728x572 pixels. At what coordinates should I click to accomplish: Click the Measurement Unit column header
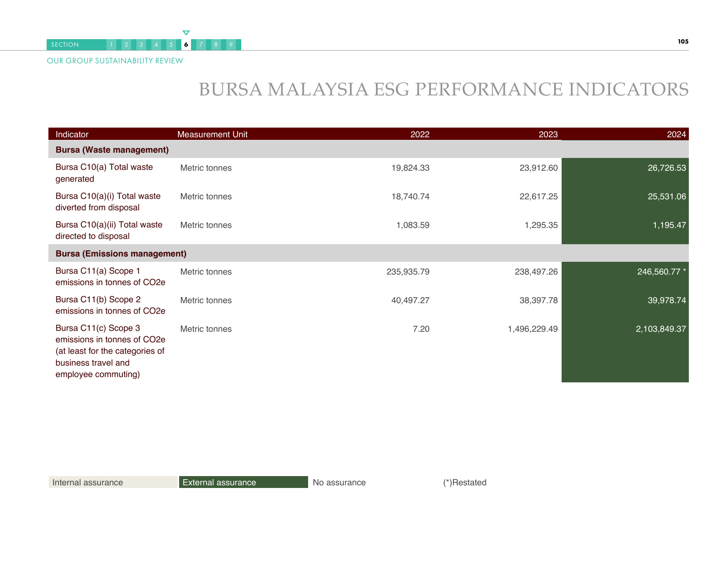click(212, 134)
